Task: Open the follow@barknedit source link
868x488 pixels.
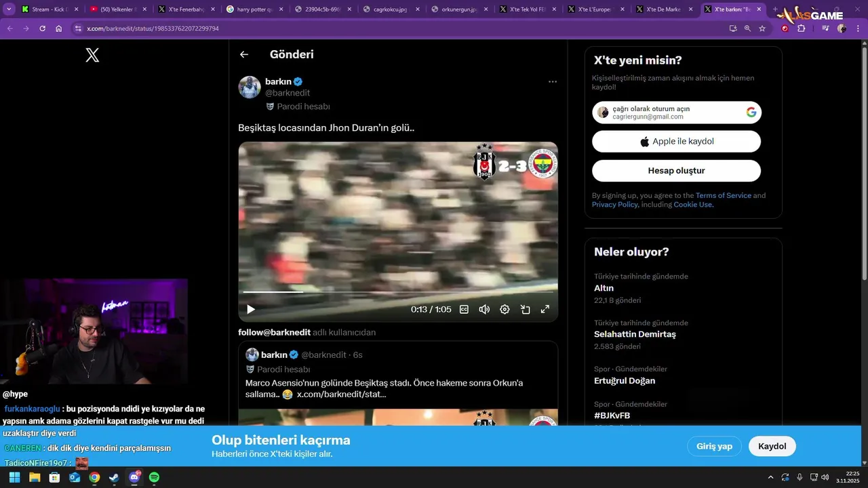Action: click(x=274, y=333)
